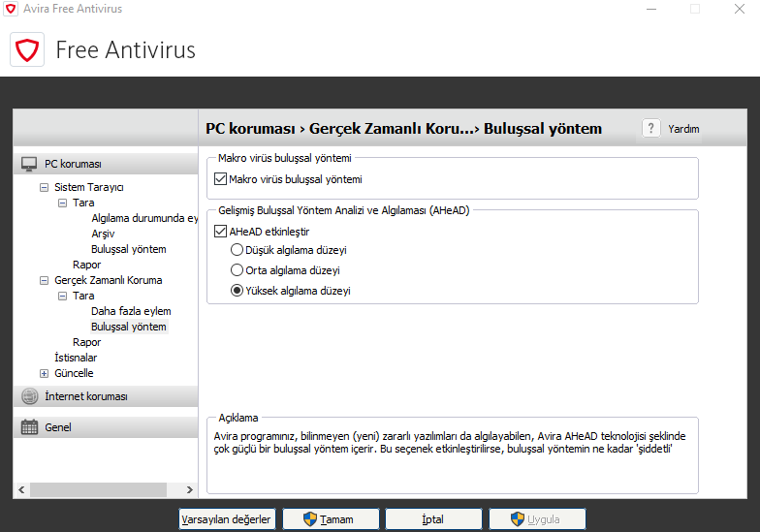The image size is (760, 532).
Task: Select the İstisnalar tree item
Action: point(76,358)
